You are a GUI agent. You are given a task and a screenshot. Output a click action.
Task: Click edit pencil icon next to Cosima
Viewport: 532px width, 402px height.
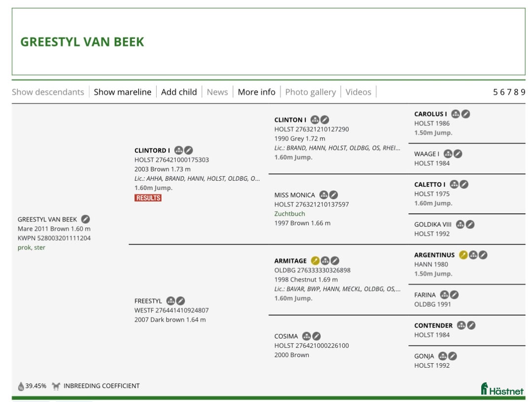(x=317, y=336)
